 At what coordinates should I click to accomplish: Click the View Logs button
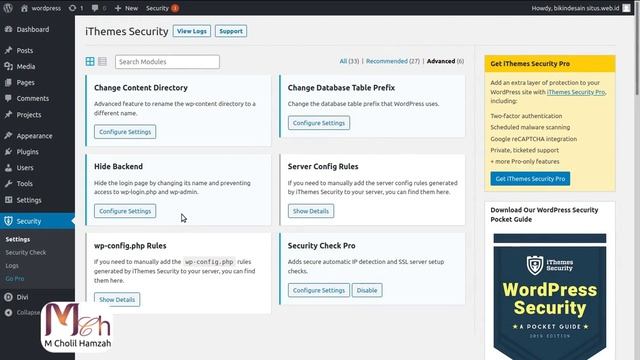191,31
